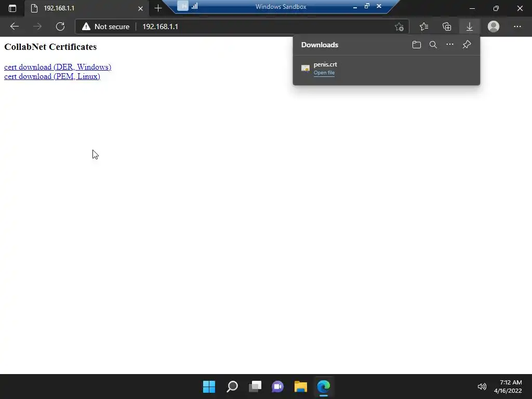
Task: Select the 192.168.1.1 tab
Action: pyautogui.click(x=87, y=8)
